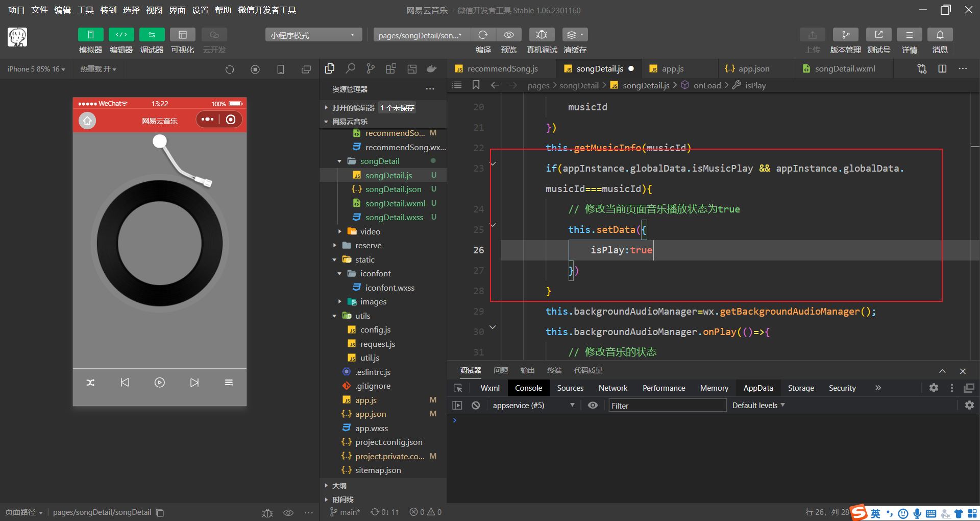Click the split editor icon
The image size is (980, 521).
[942, 68]
